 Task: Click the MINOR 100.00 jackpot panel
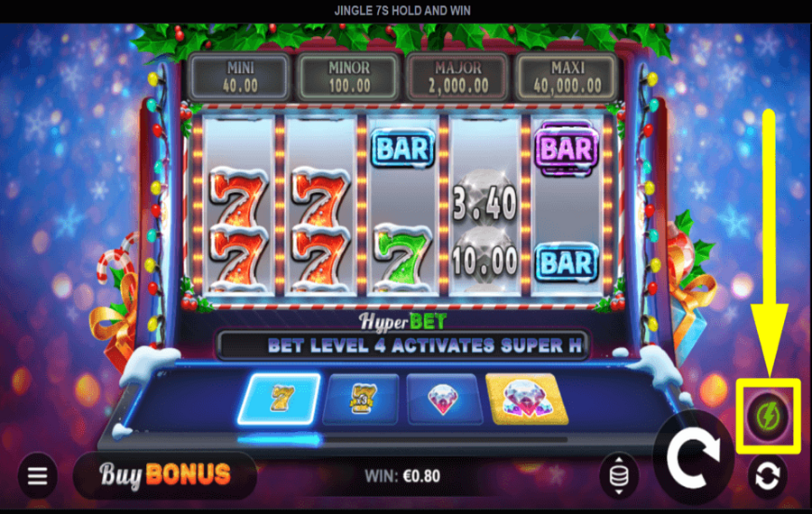(x=349, y=77)
